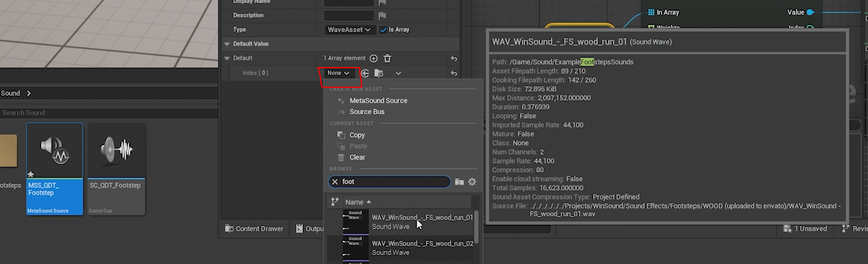Choose Copy in the Current Asset menu
The image size is (868, 264).
358,135
